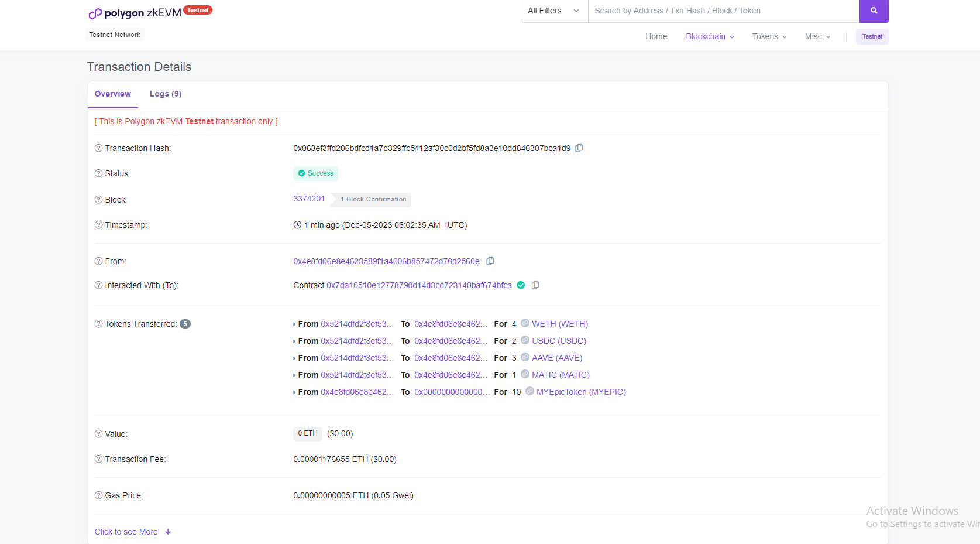Expand Click to see More section

tap(133, 532)
